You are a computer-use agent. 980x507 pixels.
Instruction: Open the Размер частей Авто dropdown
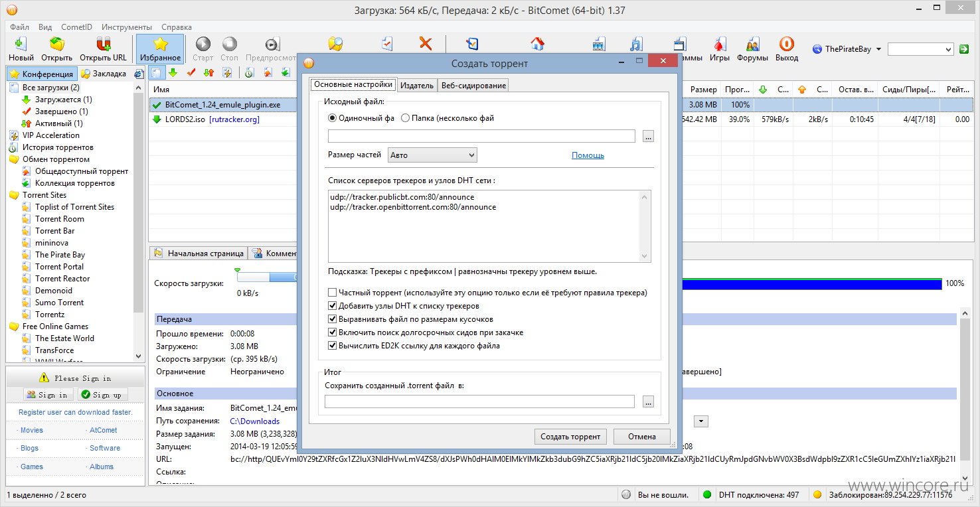tap(432, 155)
